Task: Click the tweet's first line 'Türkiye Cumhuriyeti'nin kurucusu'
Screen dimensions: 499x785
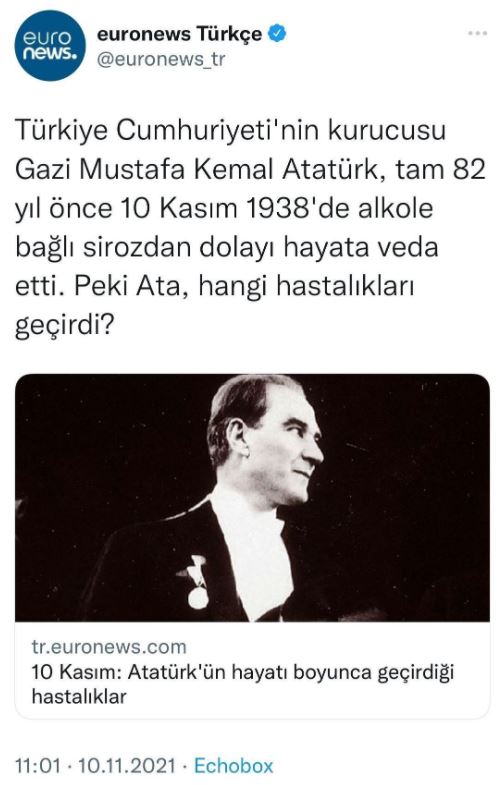Action: click(x=230, y=131)
